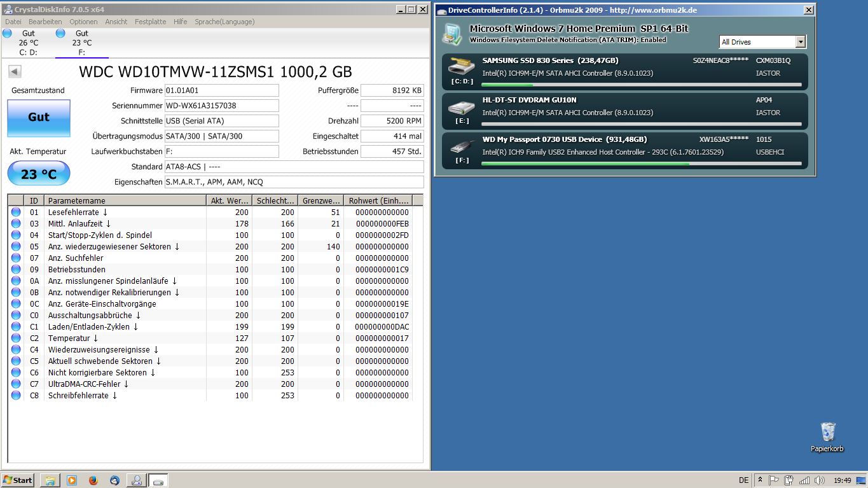The height and width of the screenshot is (488, 868).
Task: Click the status orb for Temperatur row
Action: pyautogui.click(x=16, y=338)
